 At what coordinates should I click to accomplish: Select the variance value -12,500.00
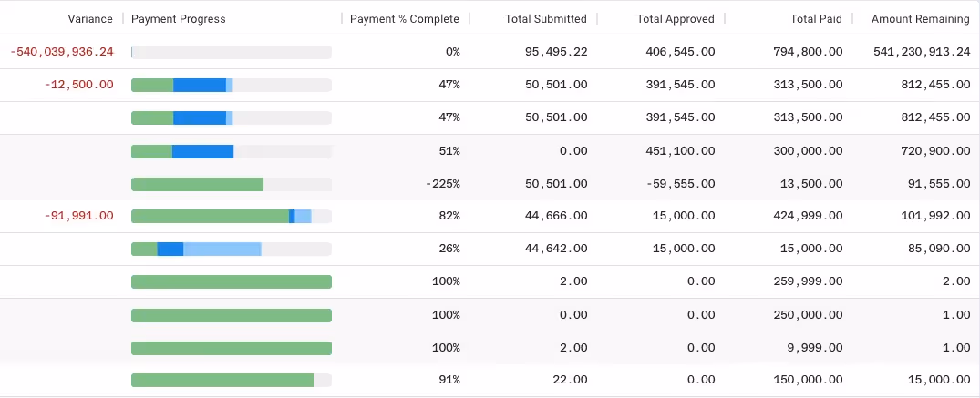(x=79, y=85)
